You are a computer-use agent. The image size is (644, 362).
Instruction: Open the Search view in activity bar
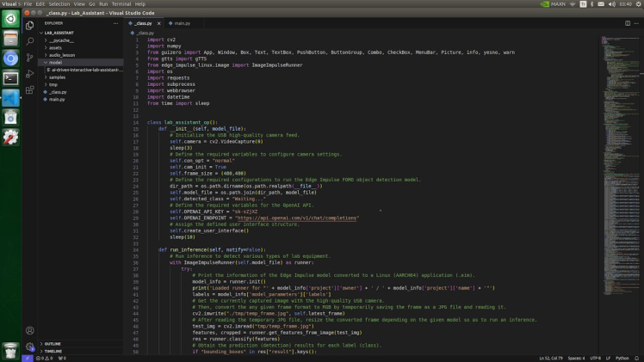point(30,40)
